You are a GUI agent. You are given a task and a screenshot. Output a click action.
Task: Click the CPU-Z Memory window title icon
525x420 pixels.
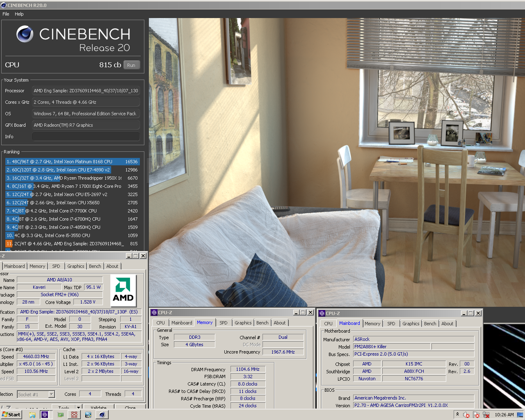click(x=154, y=313)
